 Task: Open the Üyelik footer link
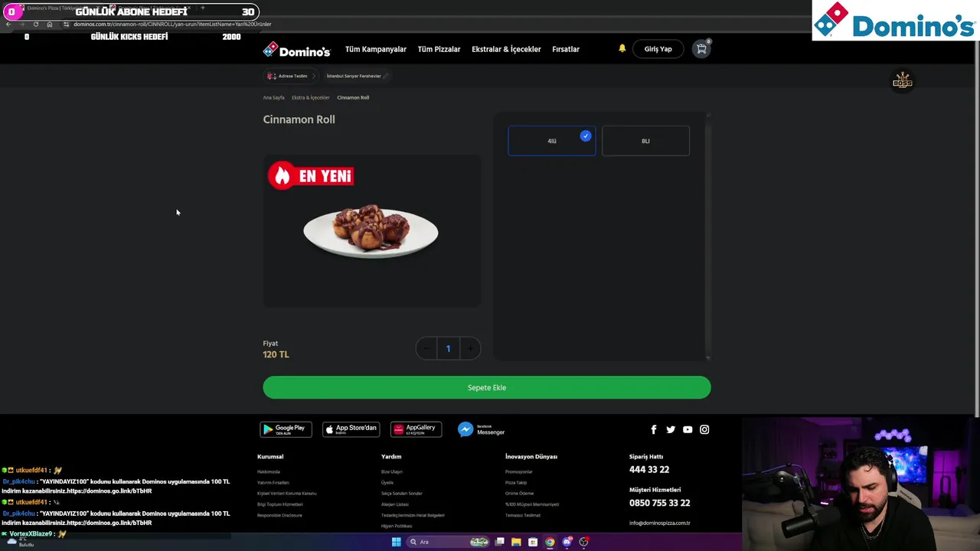(x=387, y=483)
